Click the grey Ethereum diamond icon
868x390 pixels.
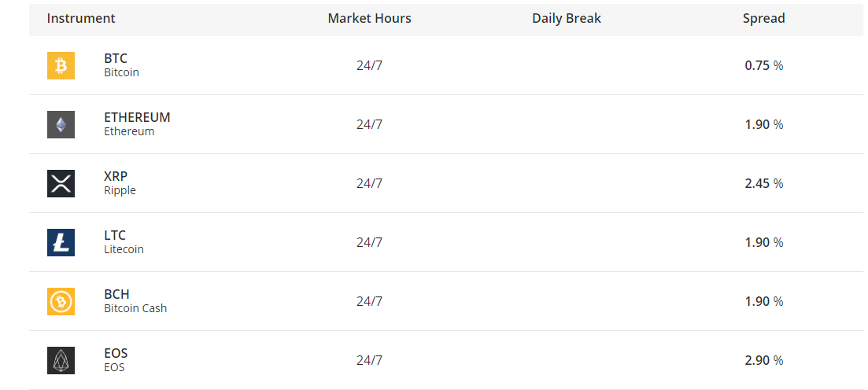click(61, 124)
